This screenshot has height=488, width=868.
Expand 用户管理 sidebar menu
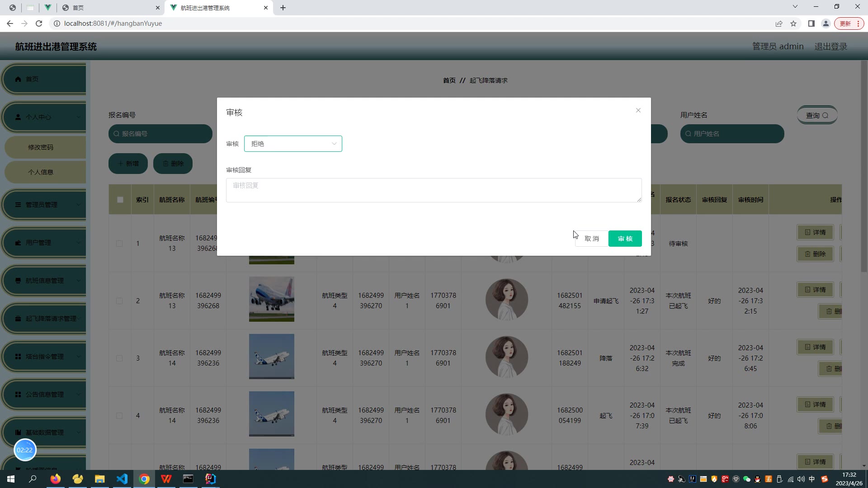coord(44,243)
